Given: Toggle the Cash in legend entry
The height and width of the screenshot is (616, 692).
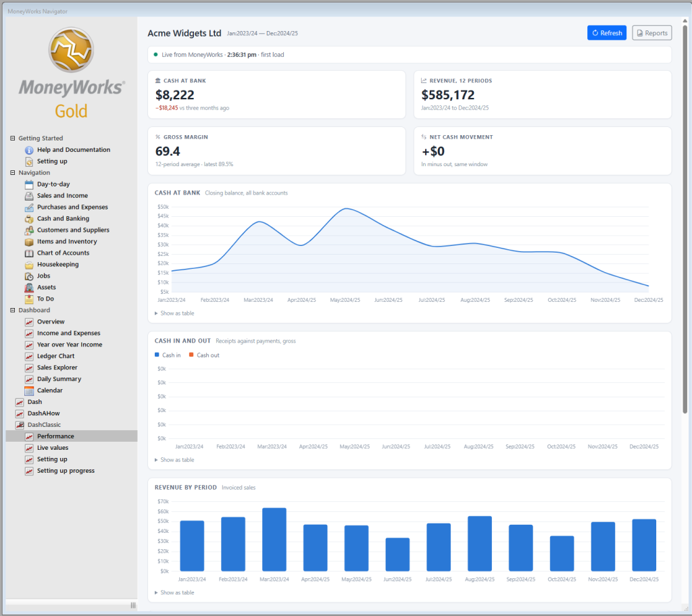Looking at the screenshot, I should click(x=168, y=355).
